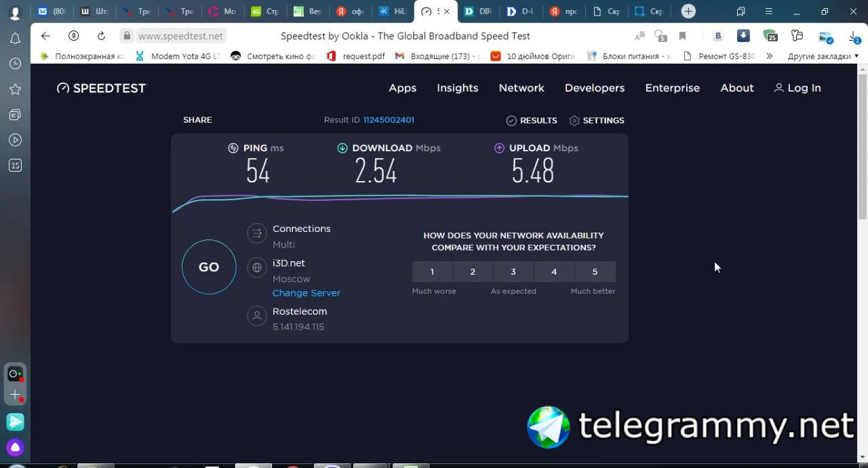Image resolution: width=868 pixels, height=468 pixels.
Task: Click the download arrow circle icon
Action: coord(342,148)
